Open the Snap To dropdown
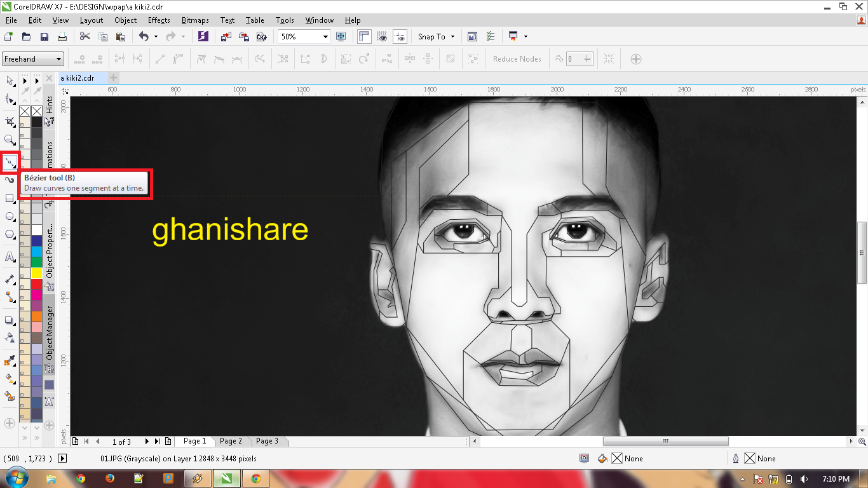Image resolution: width=868 pixels, height=488 pixels. point(437,37)
